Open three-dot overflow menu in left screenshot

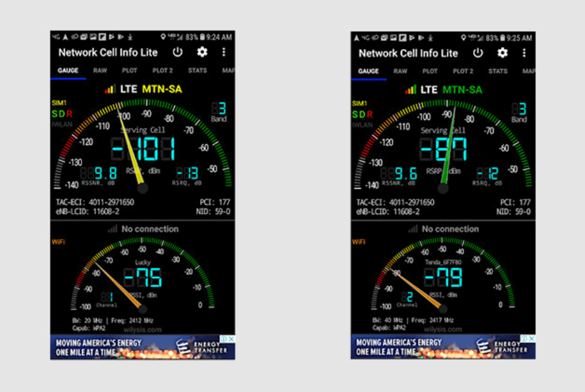tap(224, 52)
